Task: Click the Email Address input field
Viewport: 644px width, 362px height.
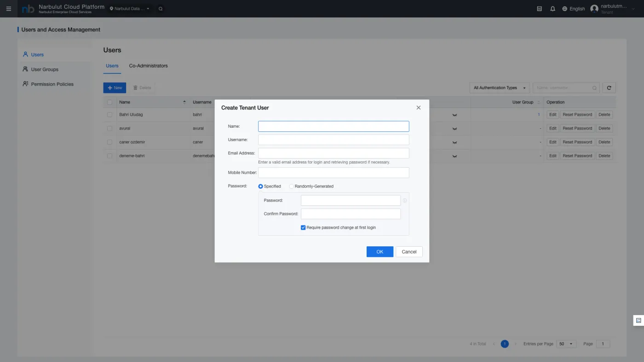Action: [x=333, y=153]
